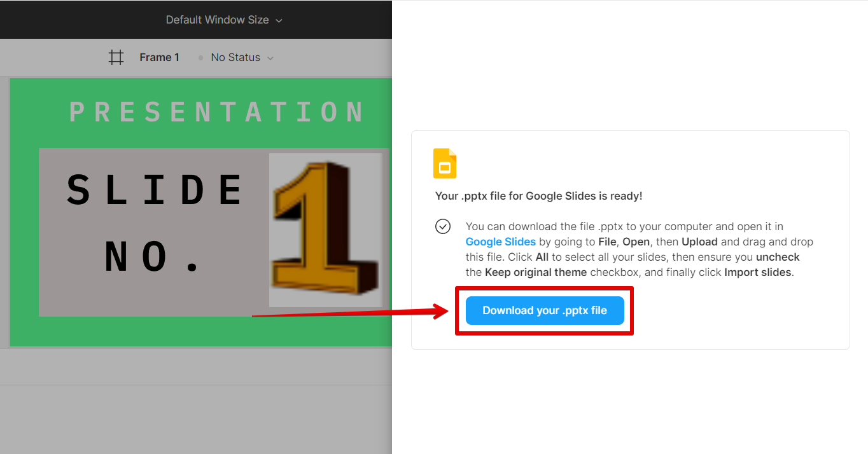Select the PRESENTATION heading text
868x454 pixels.
pyautogui.click(x=216, y=113)
